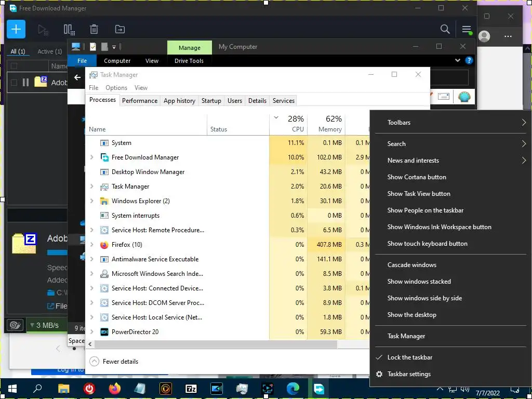Viewport: 532px width, 399px height.
Task: Click the user profile avatar icon in the background window
Action: (x=484, y=36)
